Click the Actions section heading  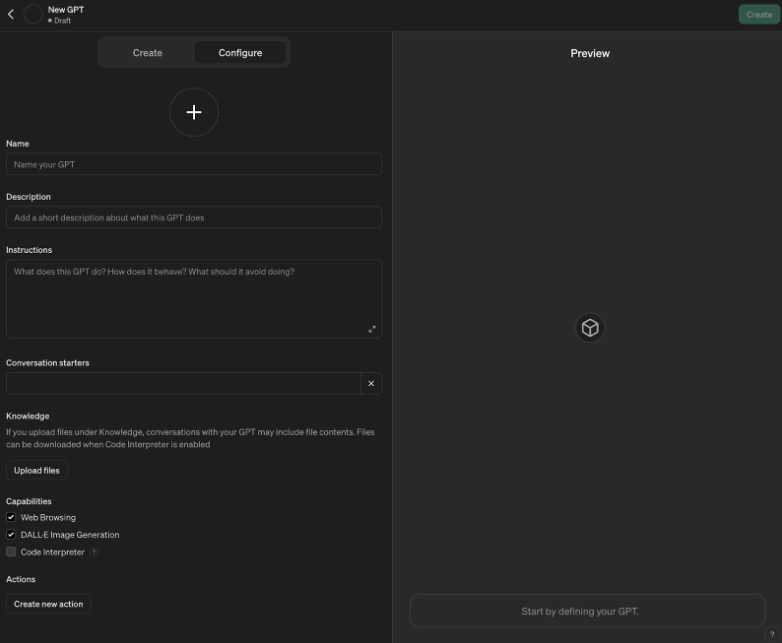pos(20,579)
